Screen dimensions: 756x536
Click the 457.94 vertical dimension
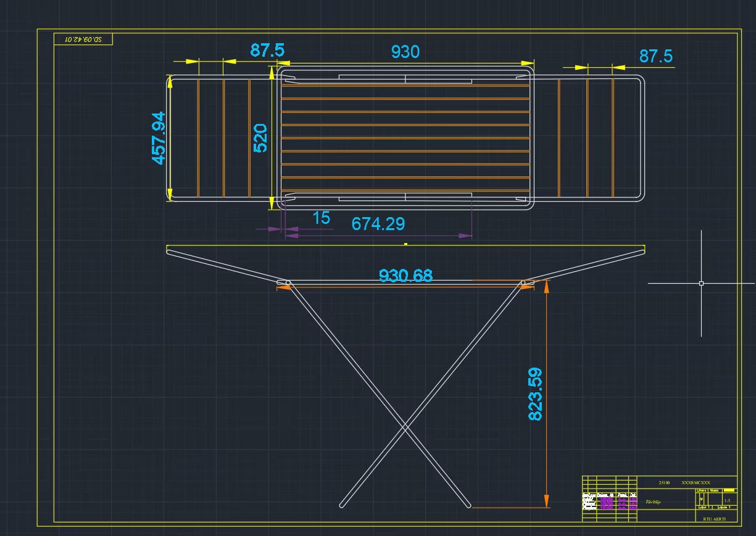click(159, 137)
